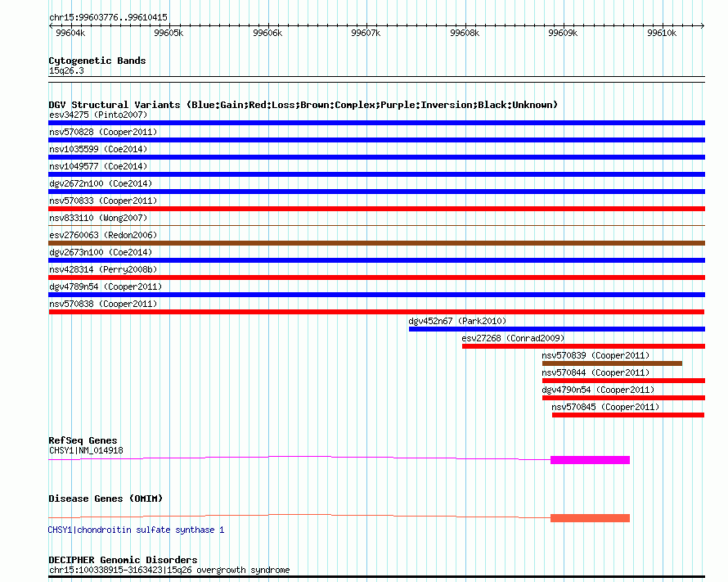This screenshot has width=728, height=582.
Task: Select the dgv4790n54 (Cooper2011) variant label
Action: pos(598,390)
